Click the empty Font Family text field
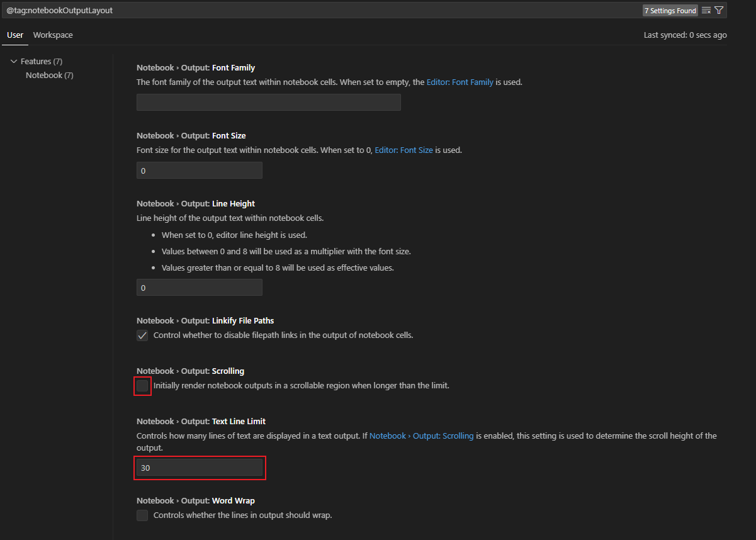The width and height of the screenshot is (756, 540). (x=268, y=102)
